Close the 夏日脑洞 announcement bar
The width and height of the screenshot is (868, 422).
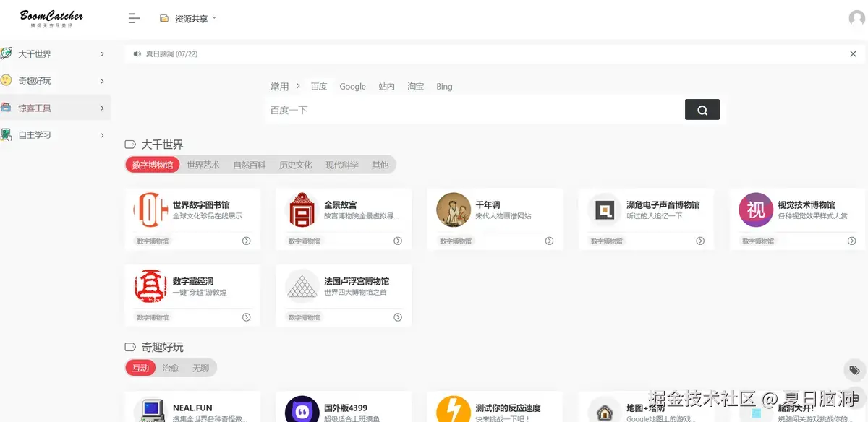(x=853, y=53)
